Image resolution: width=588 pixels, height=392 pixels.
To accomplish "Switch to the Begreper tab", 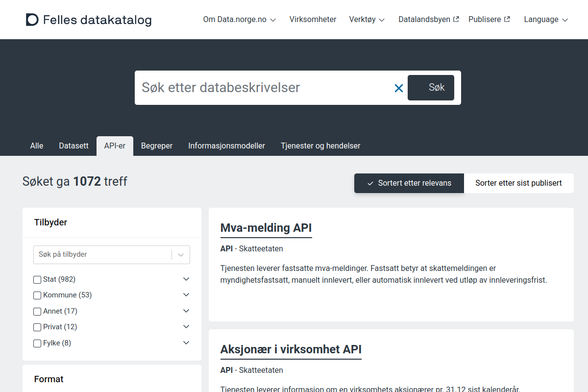I will [x=157, y=146].
